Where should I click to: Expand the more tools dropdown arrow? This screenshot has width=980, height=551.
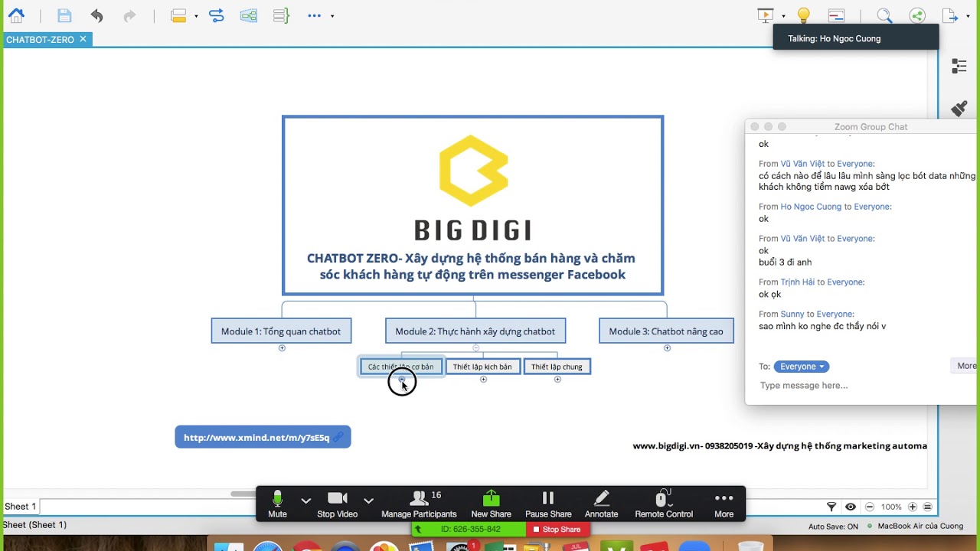coord(332,16)
